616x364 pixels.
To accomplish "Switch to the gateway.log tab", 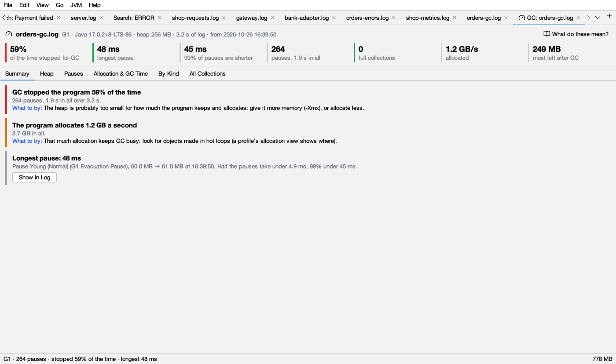I will 252,18.
